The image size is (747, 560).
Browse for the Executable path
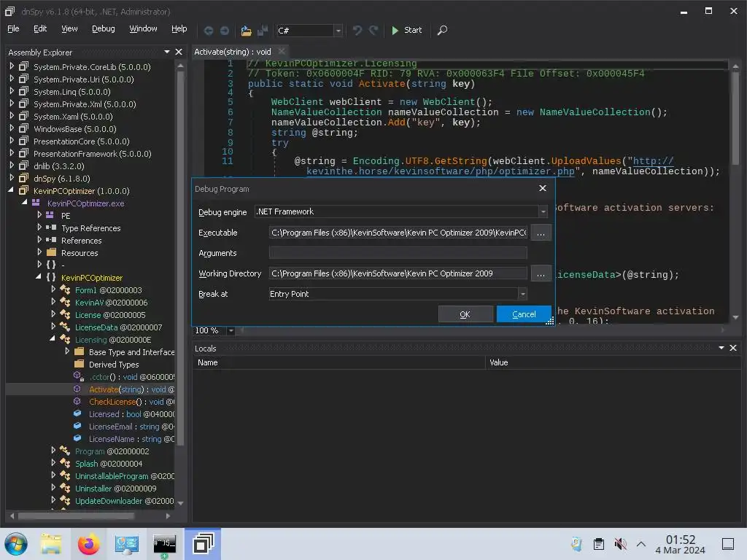pyautogui.click(x=541, y=233)
